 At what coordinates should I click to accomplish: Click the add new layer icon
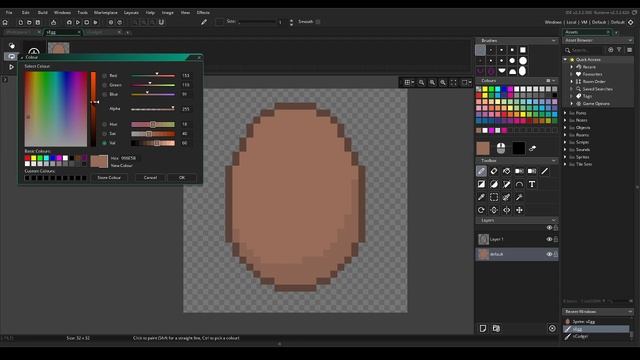click(x=483, y=328)
